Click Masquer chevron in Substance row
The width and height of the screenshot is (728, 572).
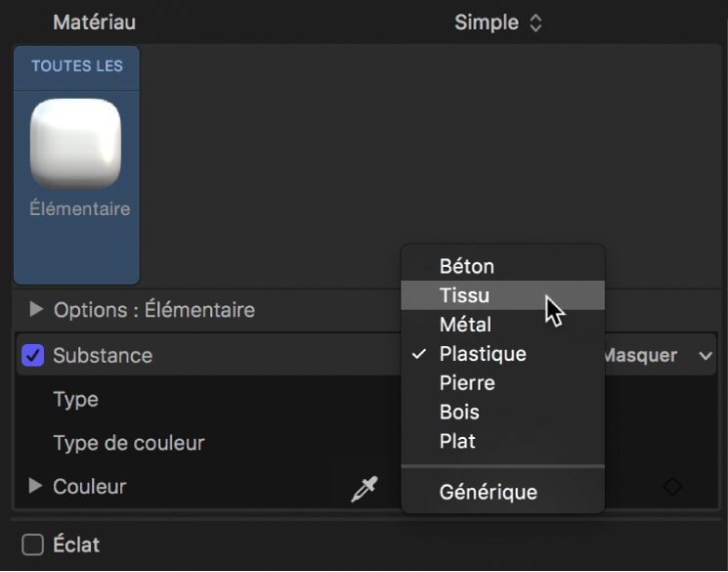tap(706, 356)
